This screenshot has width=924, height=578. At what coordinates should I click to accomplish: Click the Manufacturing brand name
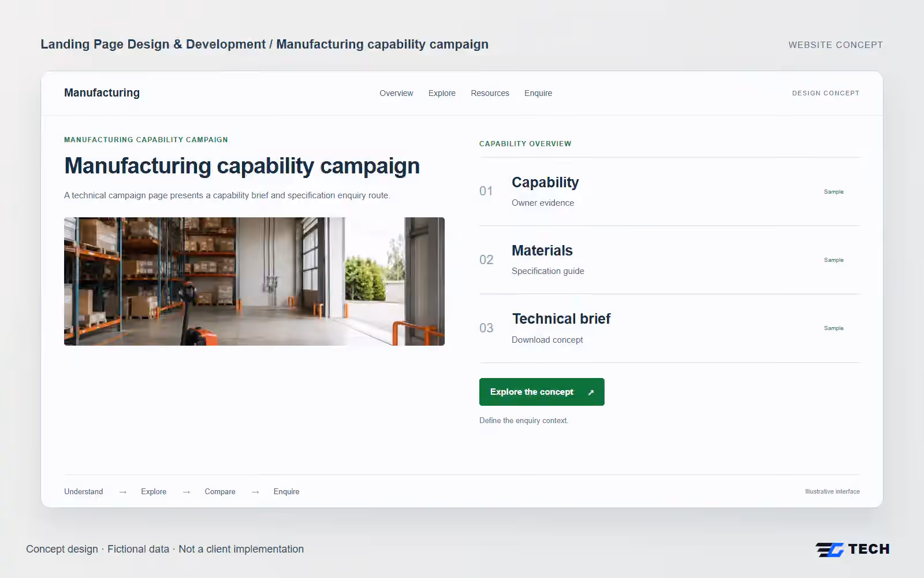coord(102,93)
